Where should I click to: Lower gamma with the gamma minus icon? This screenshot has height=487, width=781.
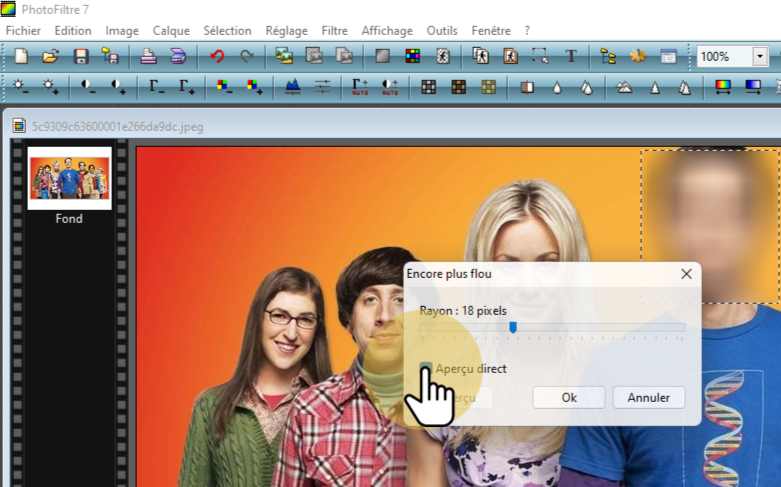[156, 87]
